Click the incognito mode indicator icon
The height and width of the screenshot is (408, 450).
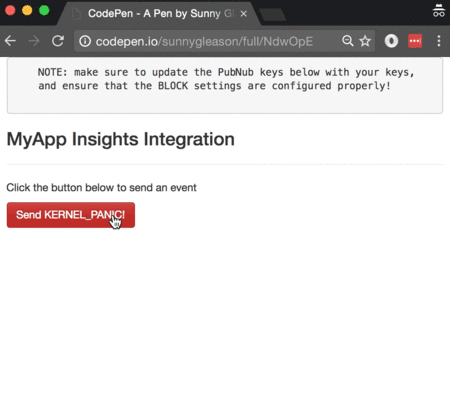439,11
